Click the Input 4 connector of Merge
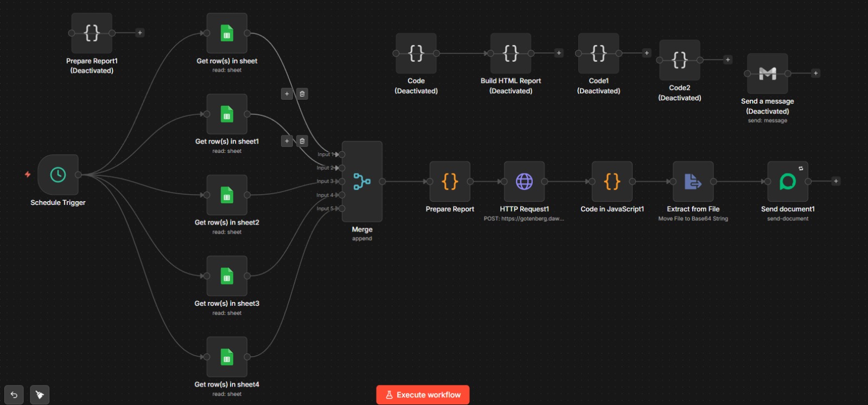 [342, 195]
